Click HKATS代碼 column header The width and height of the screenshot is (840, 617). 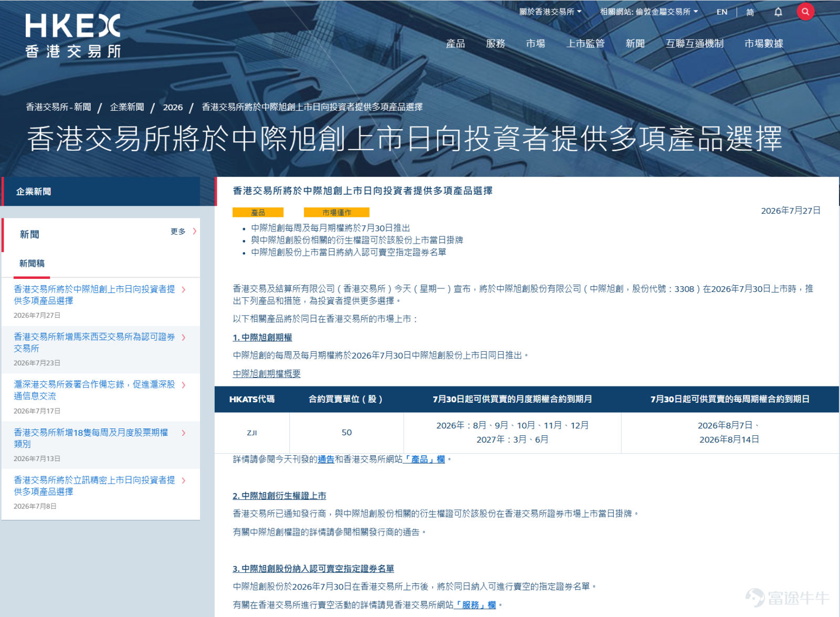click(x=252, y=399)
